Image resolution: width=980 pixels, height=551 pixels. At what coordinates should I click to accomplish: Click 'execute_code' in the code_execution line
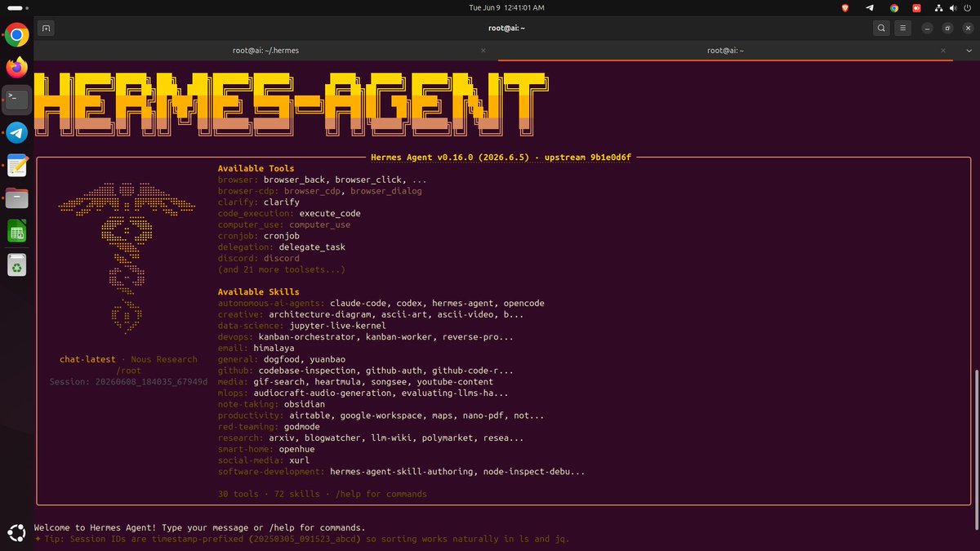coord(330,213)
